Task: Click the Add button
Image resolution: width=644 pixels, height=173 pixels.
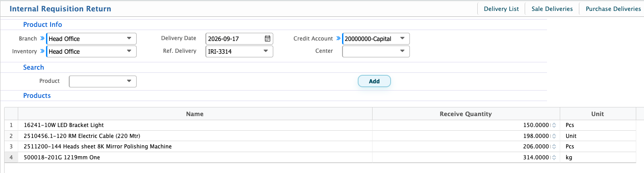Action: coord(374,81)
